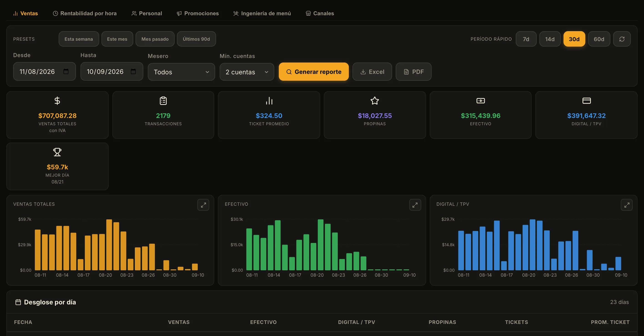Click the PROM. TICKET column header
Image resolution: width=644 pixels, height=336 pixels.
610,322
